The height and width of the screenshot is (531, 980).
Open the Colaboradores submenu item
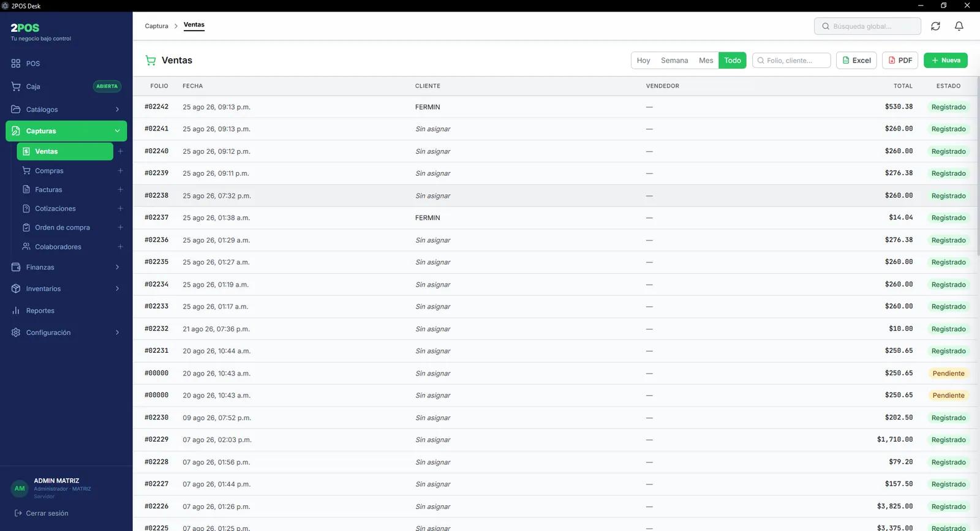(x=65, y=247)
